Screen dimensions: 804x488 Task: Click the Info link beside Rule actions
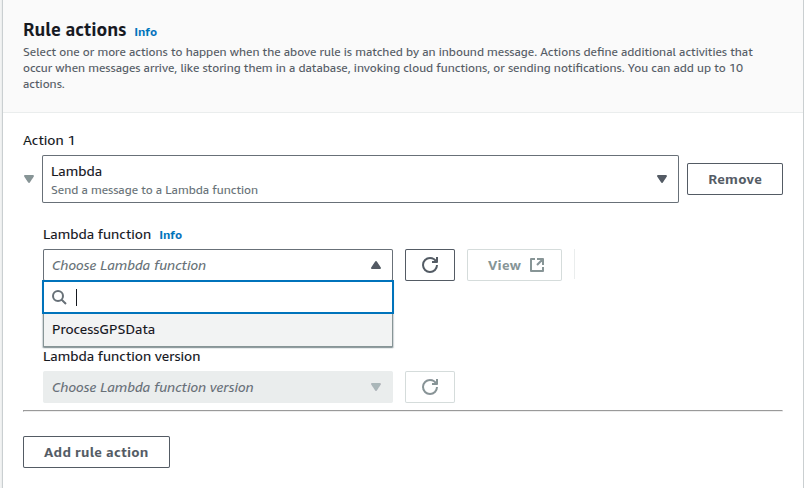click(x=145, y=32)
